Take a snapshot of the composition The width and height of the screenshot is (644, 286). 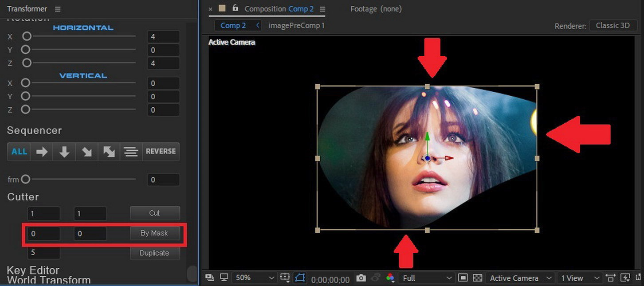click(x=361, y=278)
